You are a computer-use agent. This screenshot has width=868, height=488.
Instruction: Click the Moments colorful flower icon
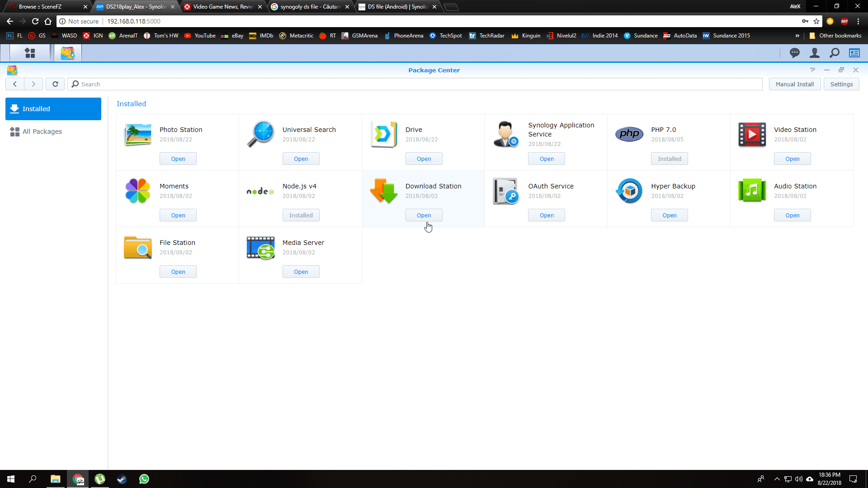point(138,191)
